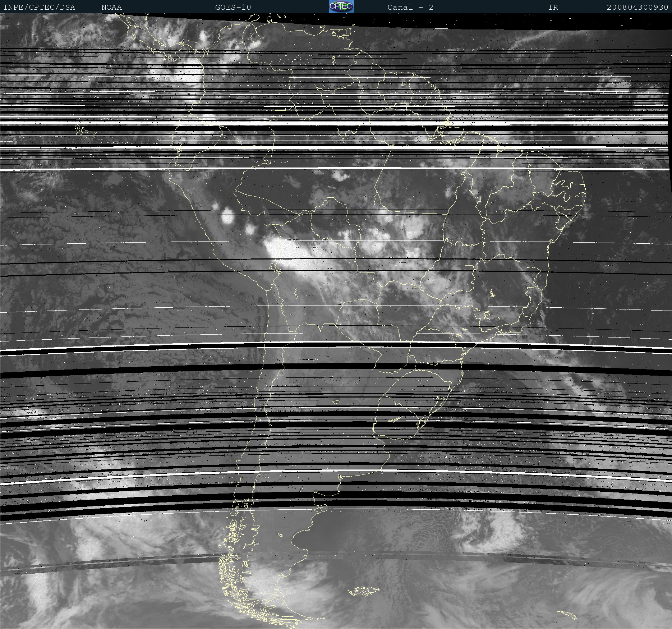Click the GOES-10 satellite label
Screen dimensions: 672x629
pos(233,7)
